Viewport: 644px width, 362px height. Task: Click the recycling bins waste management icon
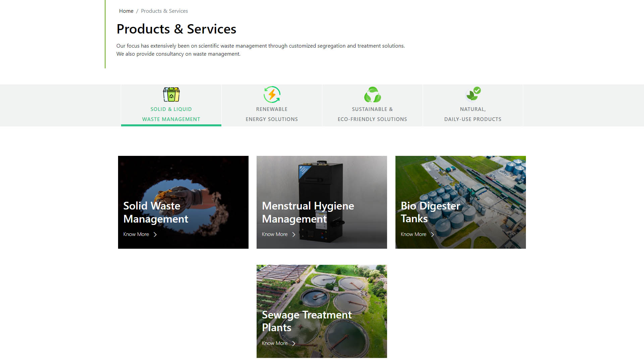[x=171, y=95]
